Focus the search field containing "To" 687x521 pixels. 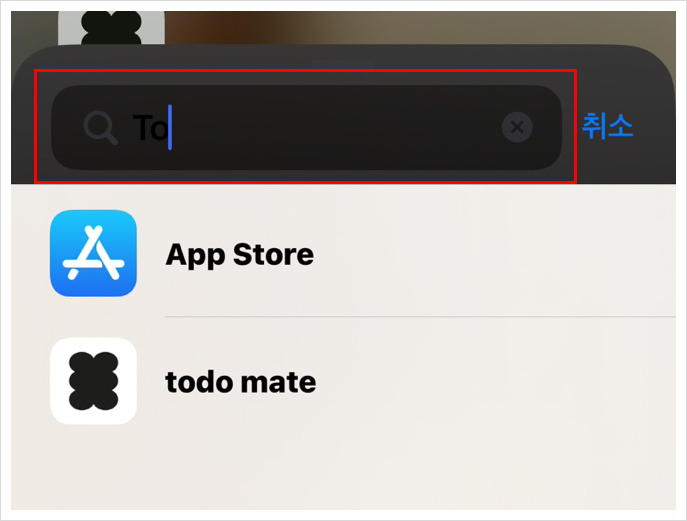click(x=306, y=128)
